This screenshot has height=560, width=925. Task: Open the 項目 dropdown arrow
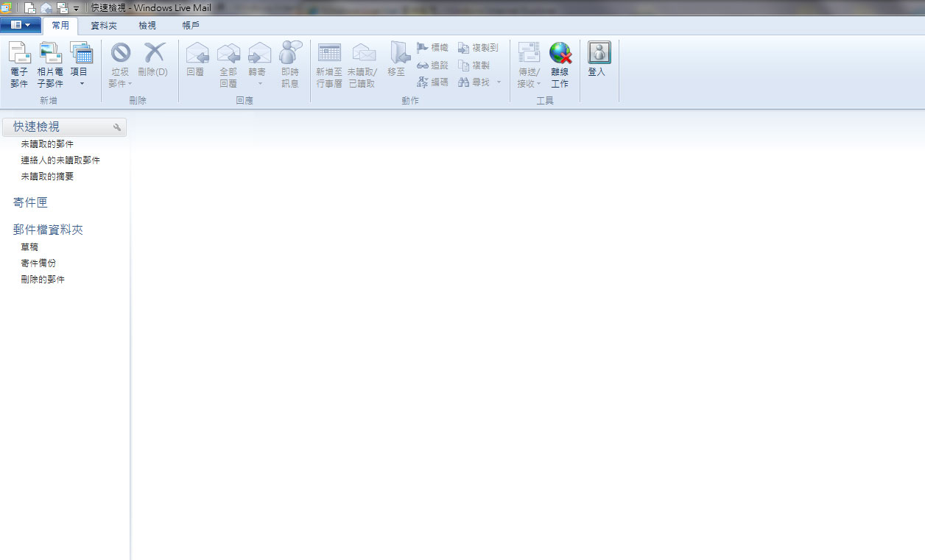(x=82, y=84)
